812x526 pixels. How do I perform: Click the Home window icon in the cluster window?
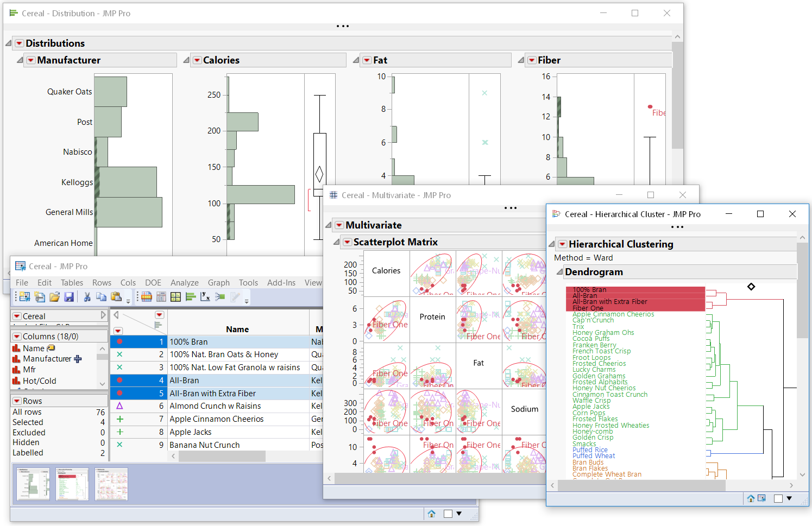(x=751, y=498)
